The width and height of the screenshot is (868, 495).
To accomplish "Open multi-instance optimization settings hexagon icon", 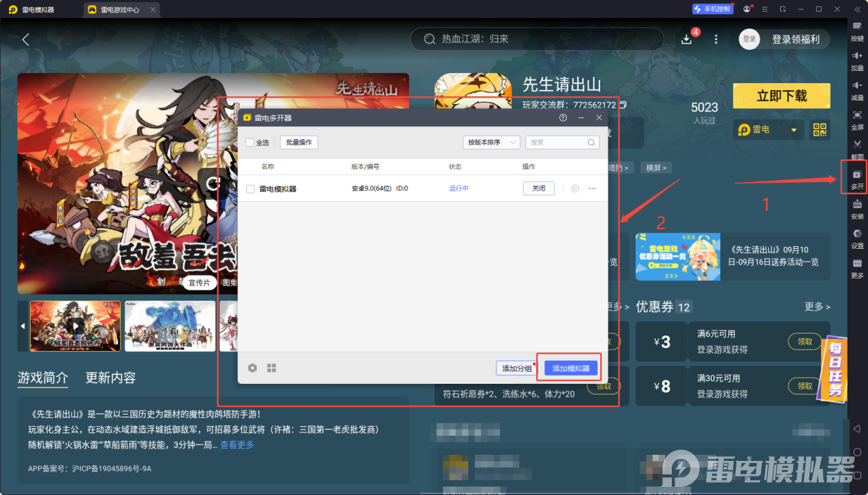I will pyautogui.click(x=253, y=367).
